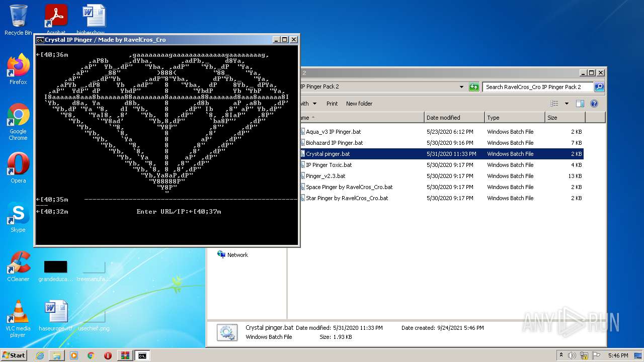Click the Crystal pinger.bat details pane icon

tap(227, 332)
